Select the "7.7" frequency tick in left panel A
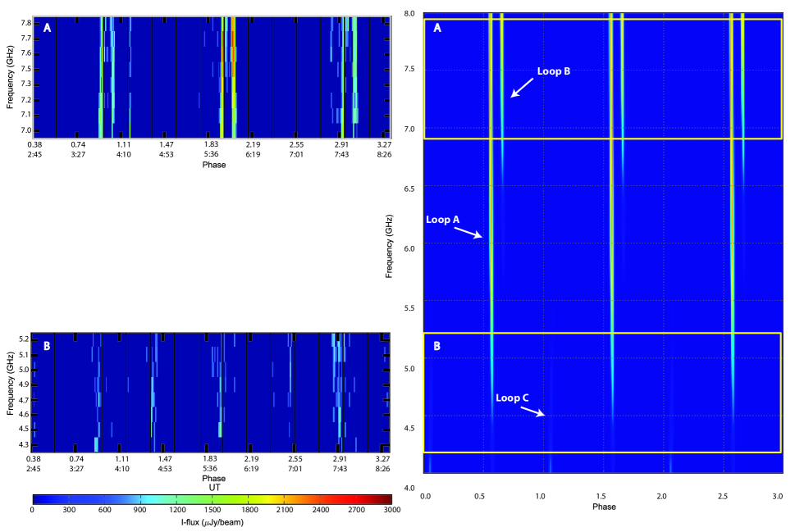The width and height of the screenshot is (795, 532). [x=26, y=39]
